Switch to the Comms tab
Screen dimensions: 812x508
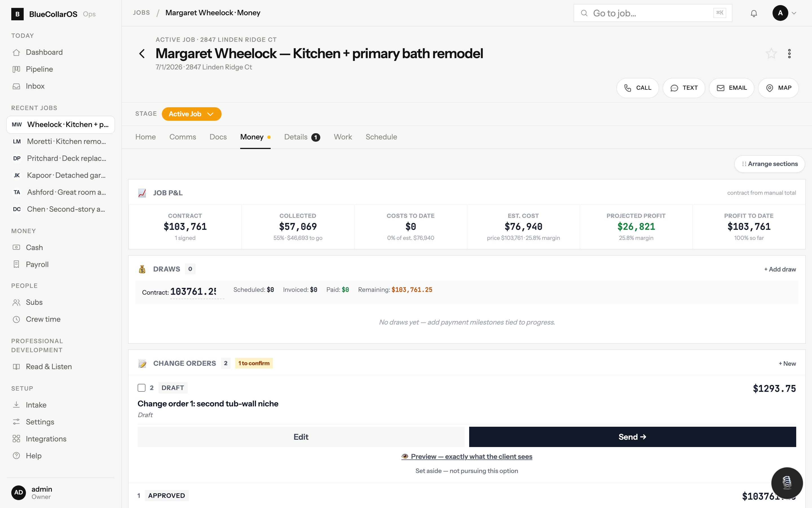pos(182,137)
